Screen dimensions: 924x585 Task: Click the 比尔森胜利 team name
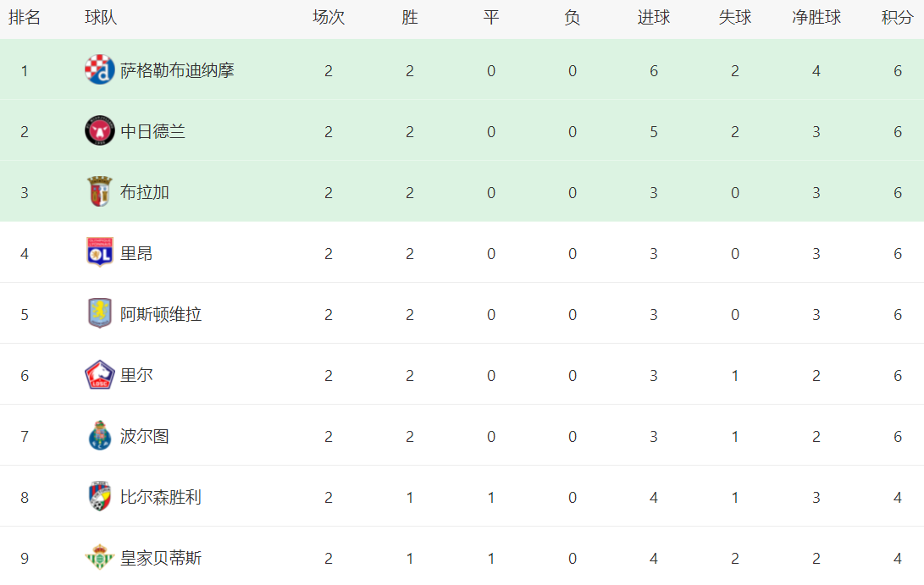coord(161,497)
